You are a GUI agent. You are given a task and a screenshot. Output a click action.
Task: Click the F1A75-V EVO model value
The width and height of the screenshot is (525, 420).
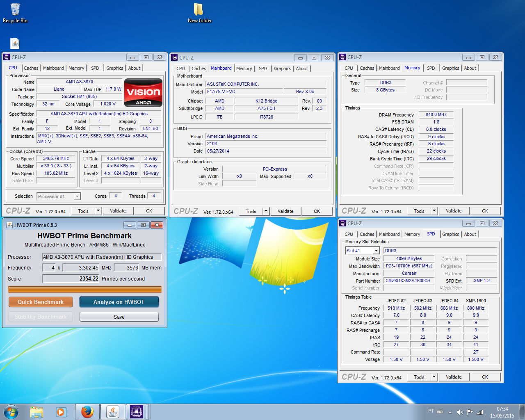click(x=244, y=91)
